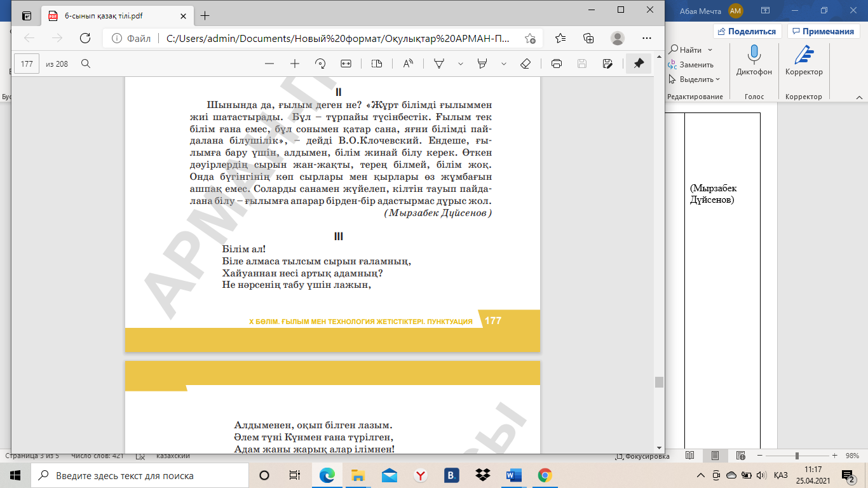Open Google Chrome from the taskbar
Viewport: 868px width, 488px height.
545,475
